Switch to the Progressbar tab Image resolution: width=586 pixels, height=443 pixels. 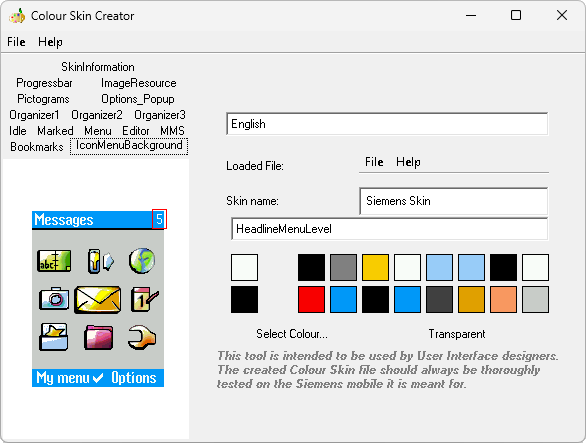point(44,83)
